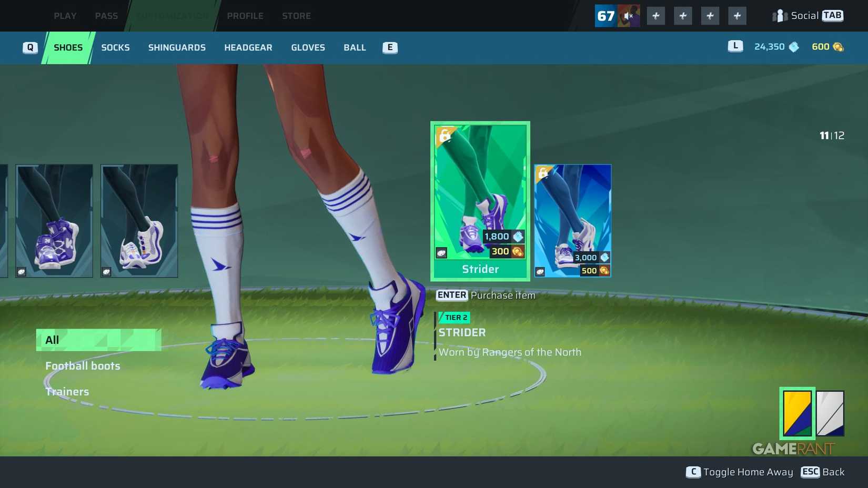Switch to the SOCKS tab
Image resolution: width=868 pixels, height=488 pixels.
(115, 47)
